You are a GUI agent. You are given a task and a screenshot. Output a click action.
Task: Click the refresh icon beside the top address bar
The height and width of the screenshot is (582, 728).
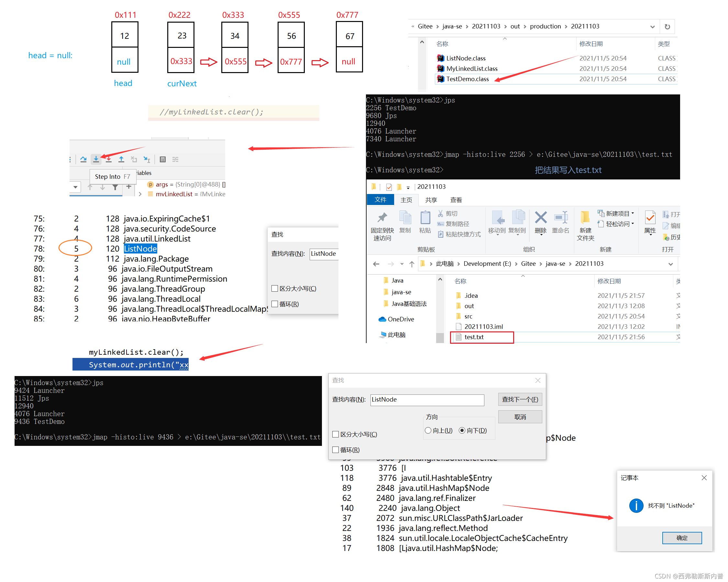[x=667, y=27]
